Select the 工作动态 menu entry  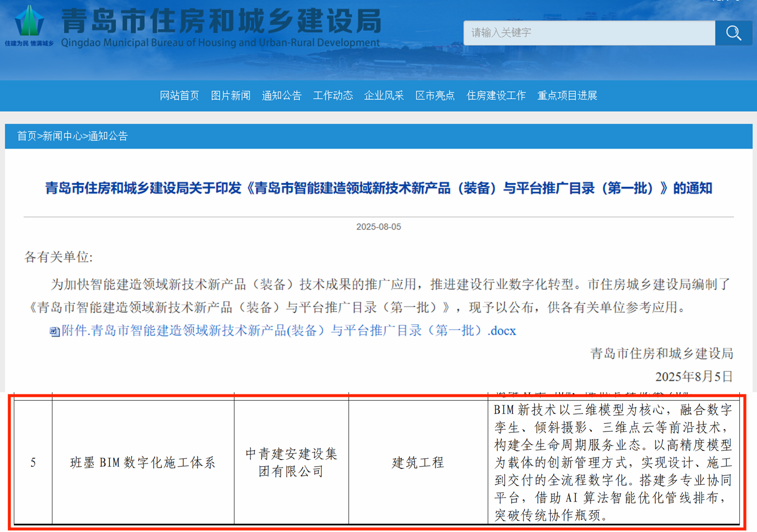point(333,96)
